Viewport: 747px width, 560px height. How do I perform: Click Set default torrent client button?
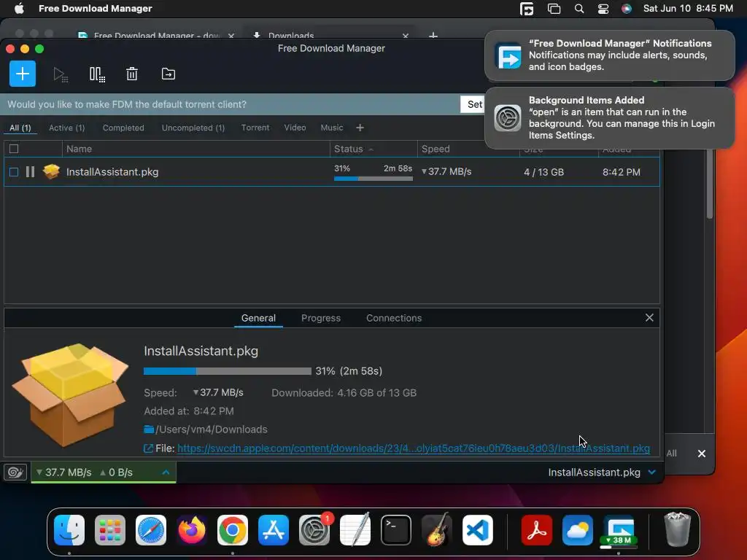point(474,104)
